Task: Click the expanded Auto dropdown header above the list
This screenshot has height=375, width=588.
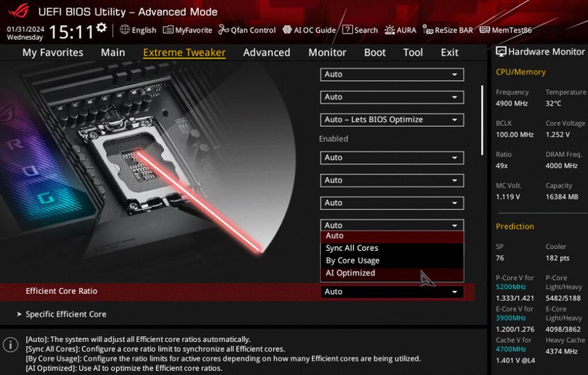Action: pyautogui.click(x=392, y=225)
